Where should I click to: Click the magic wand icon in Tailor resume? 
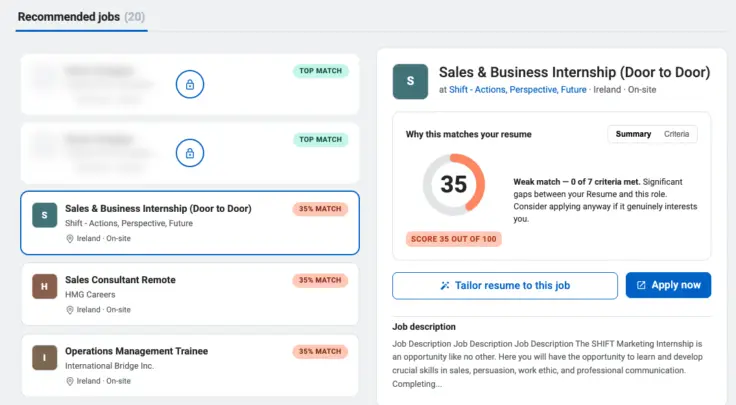(445, 285)
